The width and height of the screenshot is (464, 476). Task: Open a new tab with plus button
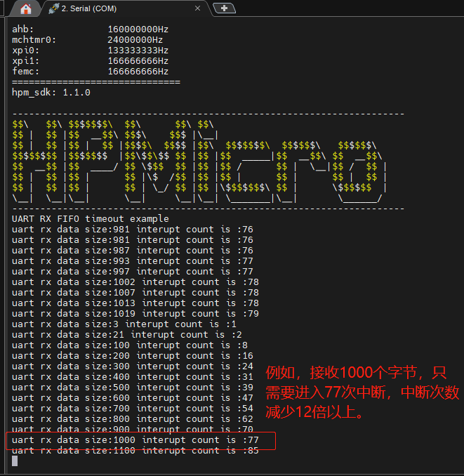click(224, 8)
